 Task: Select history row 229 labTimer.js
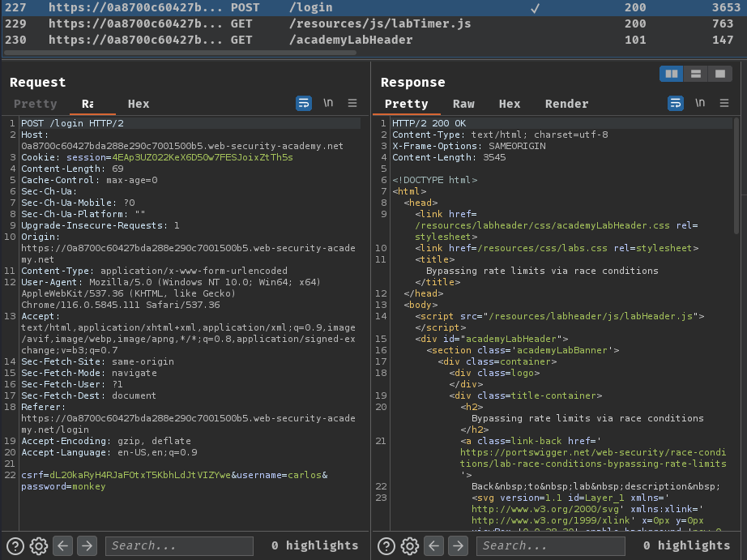(373, 24)
